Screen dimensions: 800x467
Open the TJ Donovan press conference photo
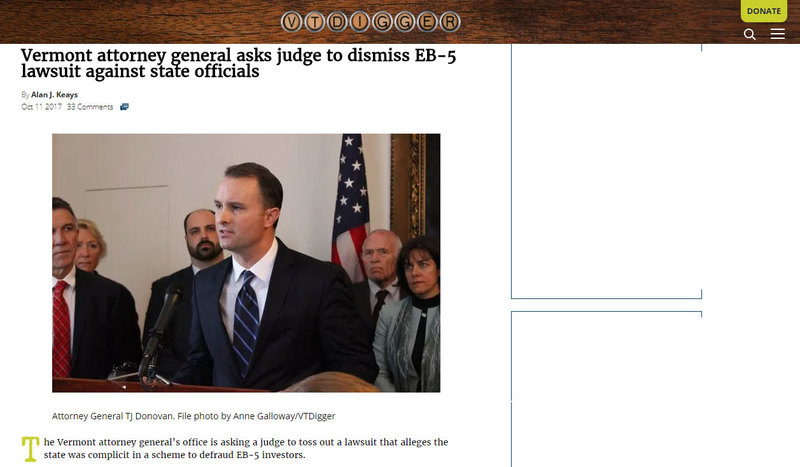(246, 263)
